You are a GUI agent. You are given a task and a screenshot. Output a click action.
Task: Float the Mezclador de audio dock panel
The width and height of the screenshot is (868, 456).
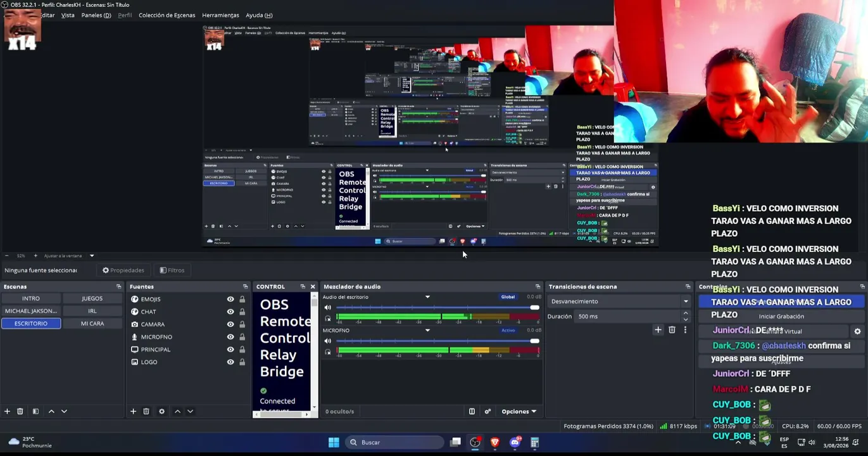click(538, 286)
